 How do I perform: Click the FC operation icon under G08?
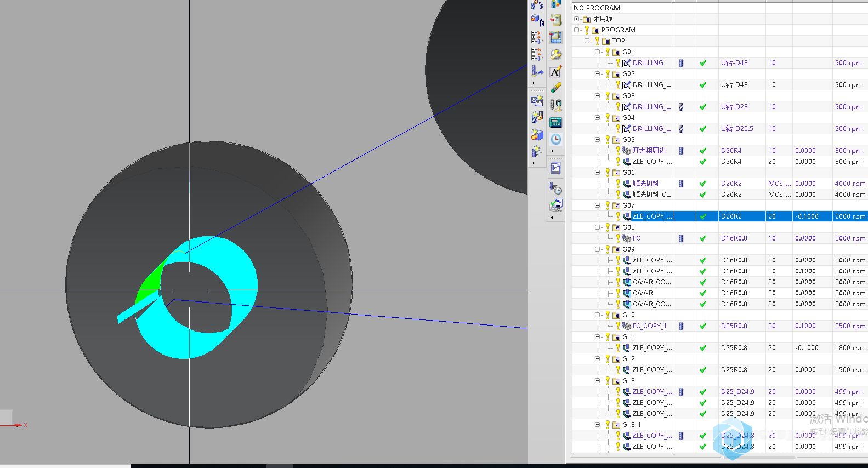click(x=626, y=238)
